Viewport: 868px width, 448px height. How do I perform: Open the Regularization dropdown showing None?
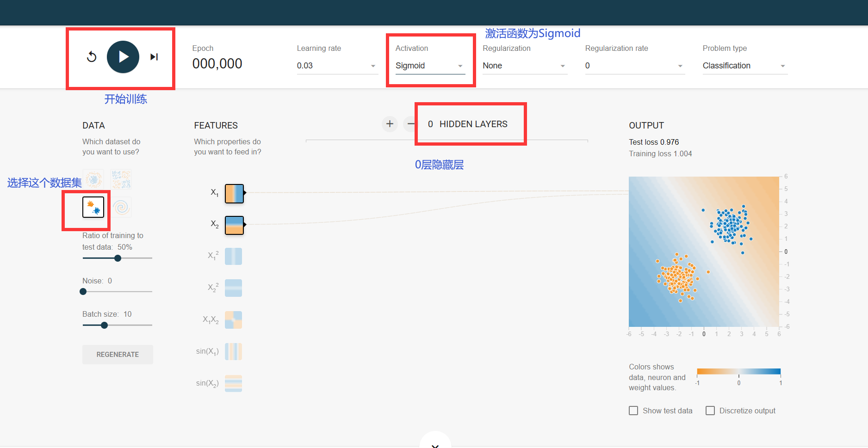tap(525, 66)
